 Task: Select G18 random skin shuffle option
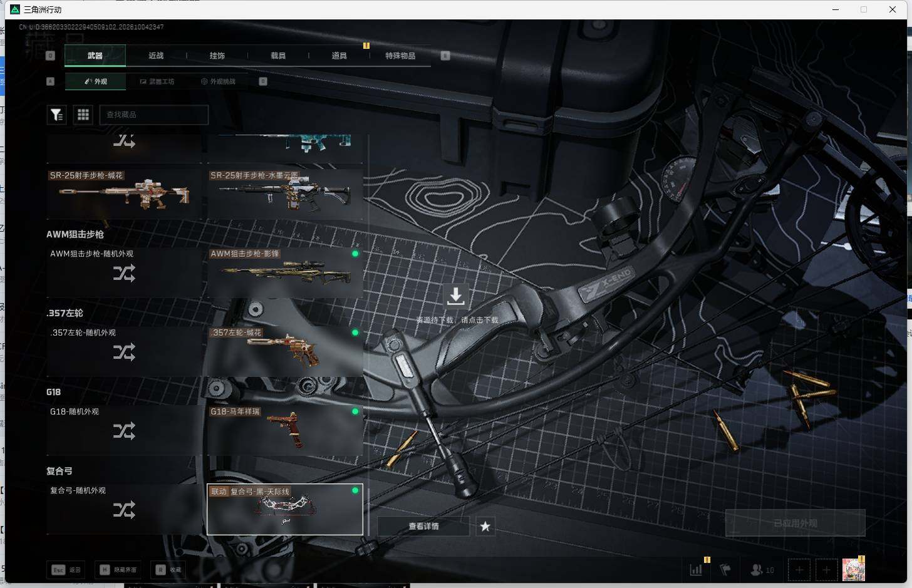pyautogui.click(x=125, y=430)
